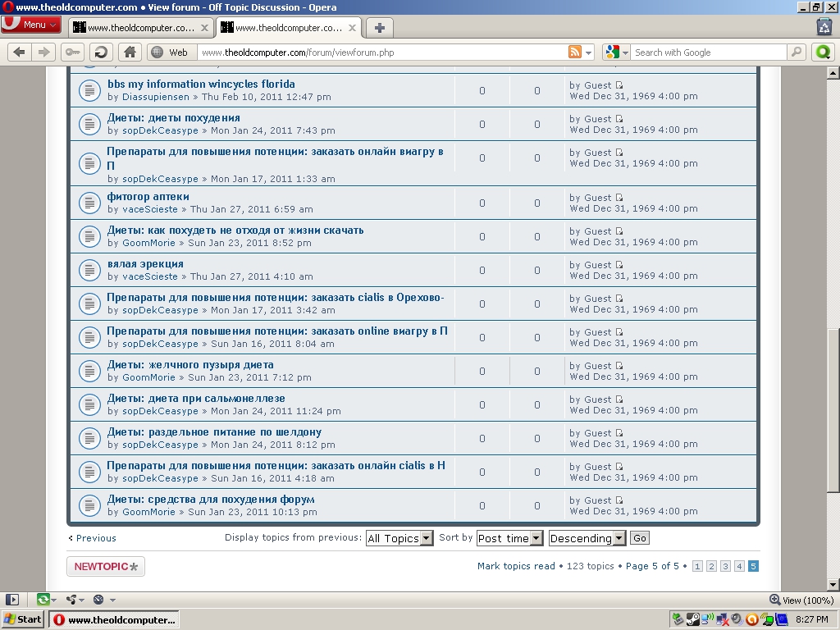The width and height of the screenshot is (840, 630).
Task: Open the Opera Menu button
Action: [31, 25]
